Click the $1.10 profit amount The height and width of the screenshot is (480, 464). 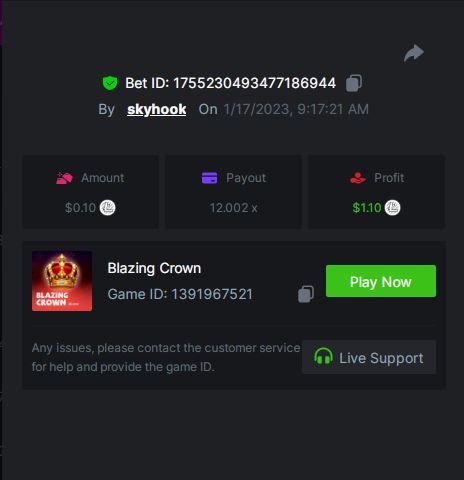click(x=367, y=208)
